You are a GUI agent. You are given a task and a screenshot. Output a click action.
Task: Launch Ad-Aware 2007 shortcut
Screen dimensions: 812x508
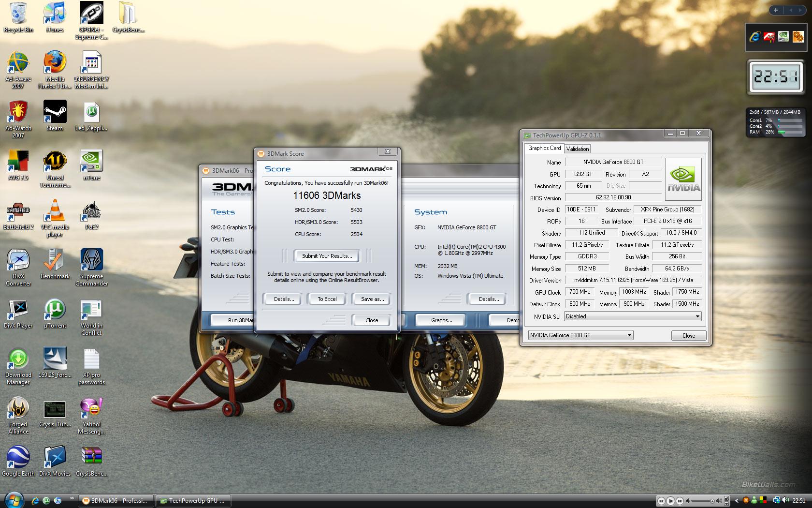18,69
